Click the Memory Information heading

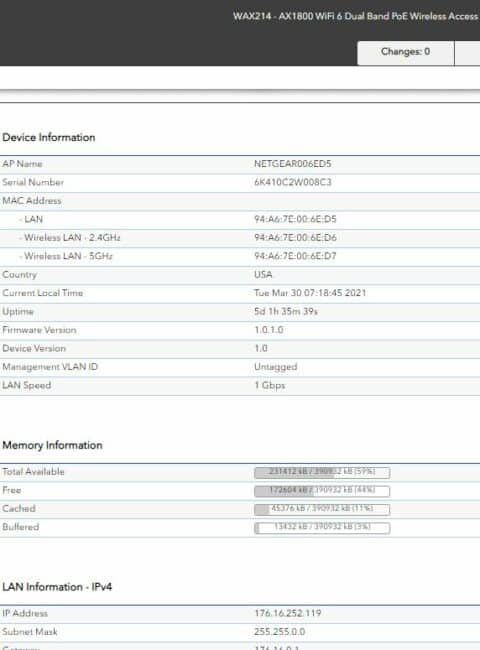click(52, 445)
